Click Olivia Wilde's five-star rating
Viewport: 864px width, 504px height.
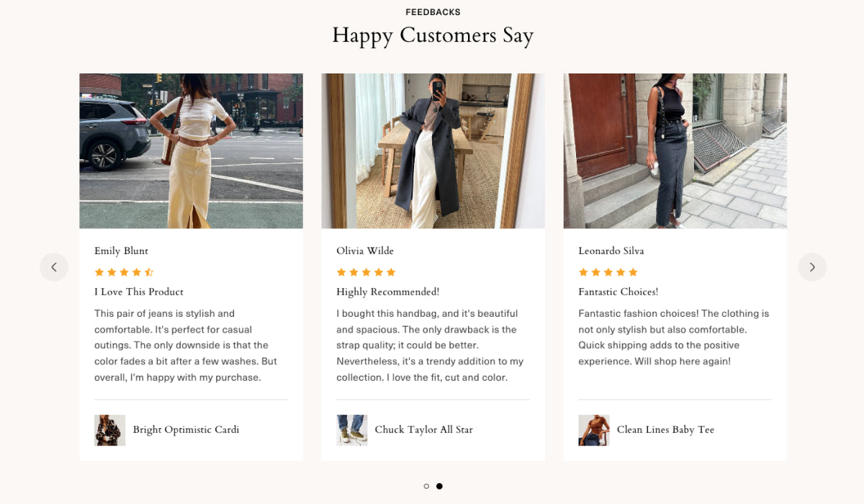pyautogui.click(x=366, y=272)
